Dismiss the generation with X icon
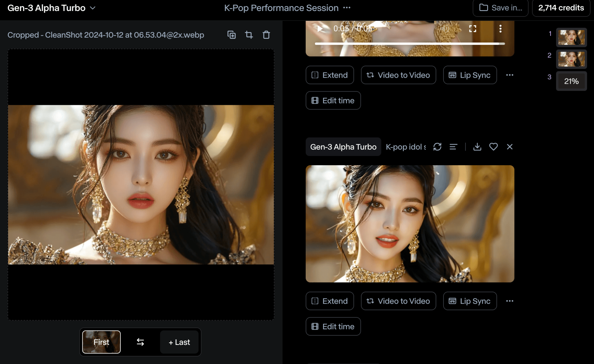This screenshot has height=364, width=594. 510,147
